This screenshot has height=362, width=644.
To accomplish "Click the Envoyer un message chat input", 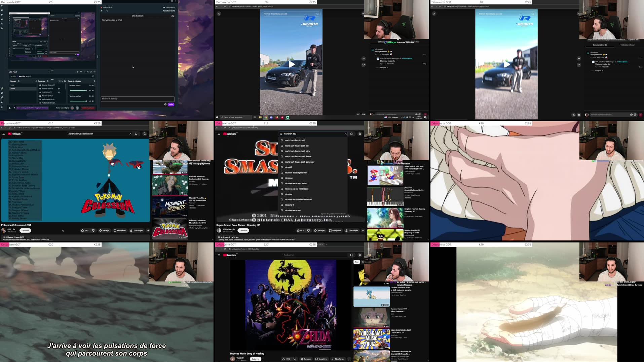I will (137, 99).
